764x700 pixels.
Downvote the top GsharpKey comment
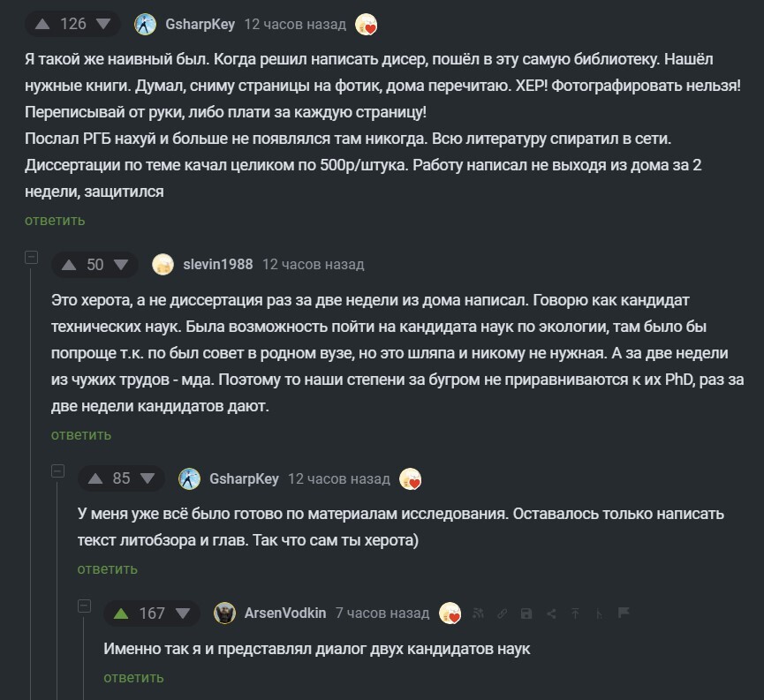pyautogui.click(x=104, y=24)
